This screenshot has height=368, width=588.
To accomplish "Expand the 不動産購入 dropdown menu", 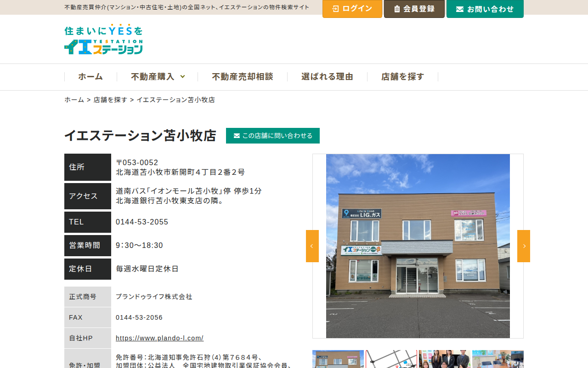I will pyautogui.click(x=158, y=77).
